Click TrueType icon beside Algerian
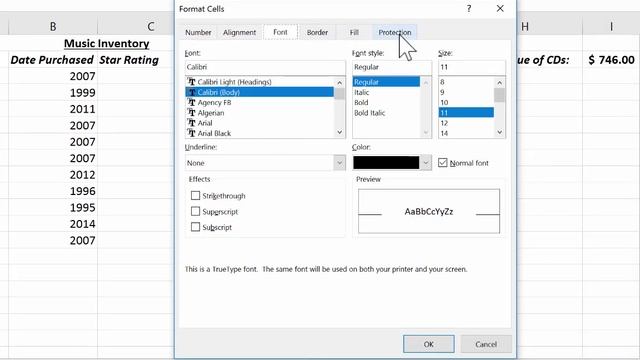The image size is (640, 360). click(x=191, y=112)
